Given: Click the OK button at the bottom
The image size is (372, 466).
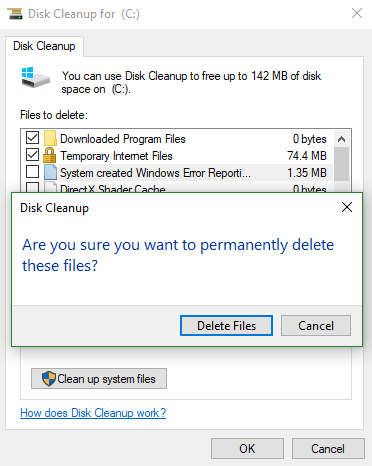Looking at the screenshot, I should point(247,449).
